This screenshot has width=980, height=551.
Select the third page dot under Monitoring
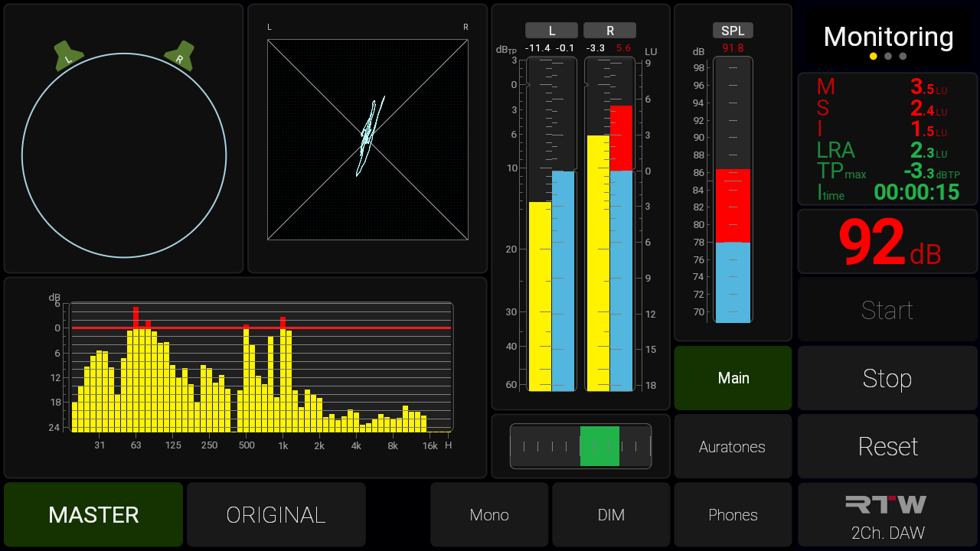(x=903, y=56)
